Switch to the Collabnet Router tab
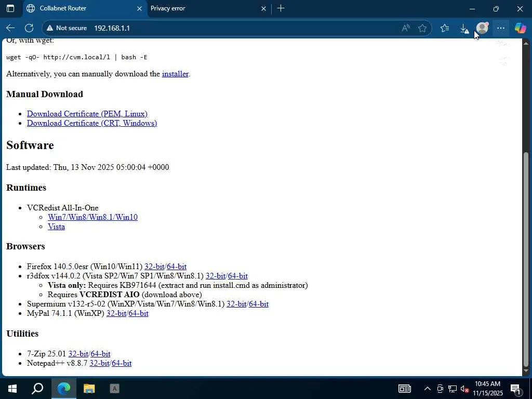The image size is (532, 399). pyautogui.click(x=85, y=8)
